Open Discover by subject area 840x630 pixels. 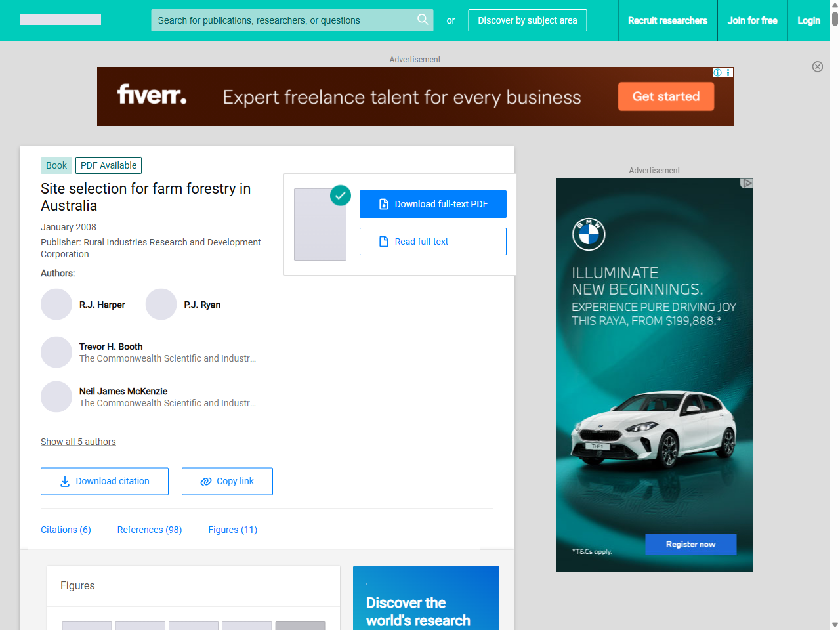527,20
